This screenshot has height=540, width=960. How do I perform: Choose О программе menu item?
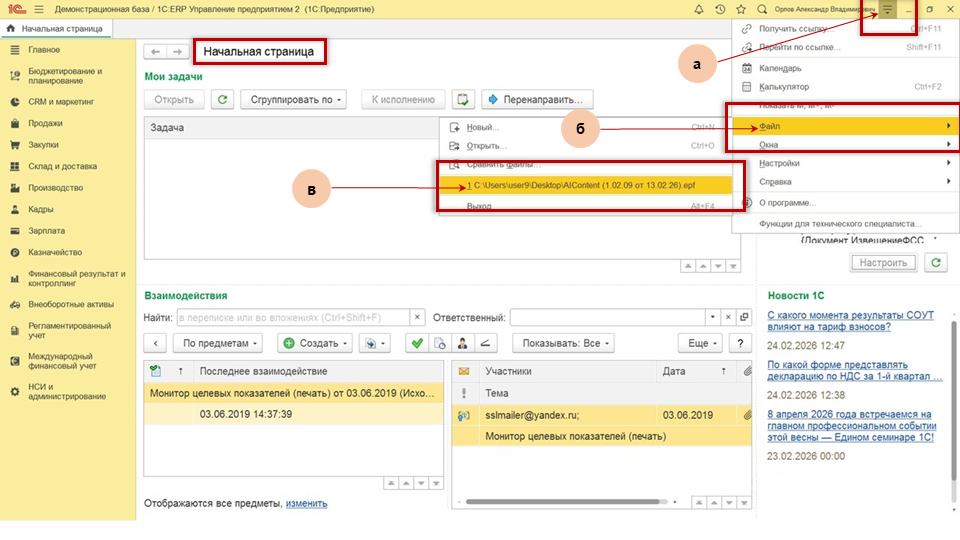pyautogui.click(x=845, y=203)
